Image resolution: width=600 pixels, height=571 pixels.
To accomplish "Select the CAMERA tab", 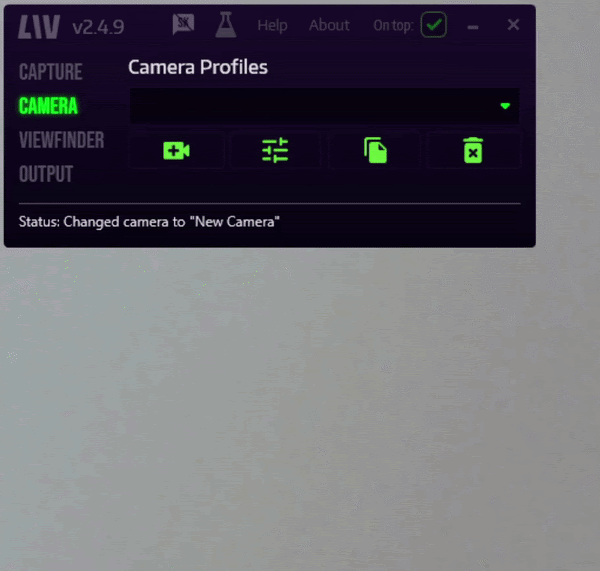I will (48, 106).
